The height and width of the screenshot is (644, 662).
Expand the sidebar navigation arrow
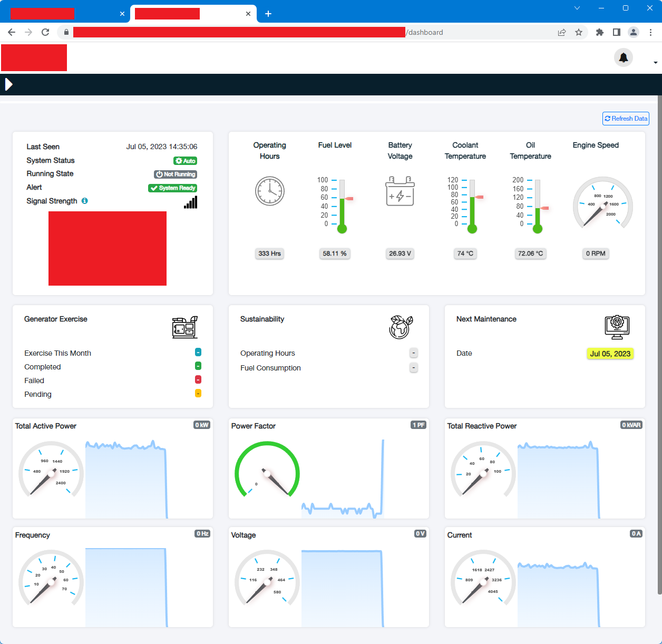[x=8, y=84]
